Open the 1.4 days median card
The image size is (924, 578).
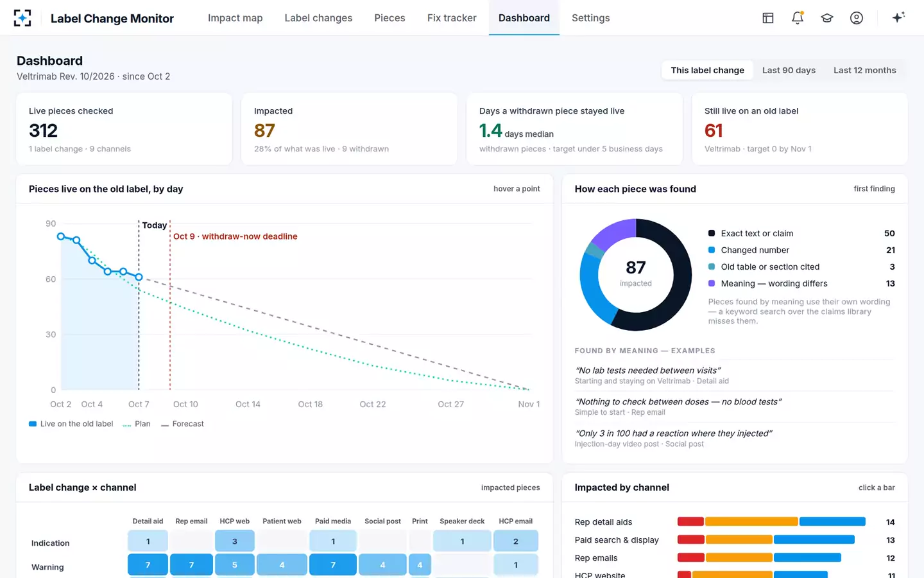(x=574, y=129)
